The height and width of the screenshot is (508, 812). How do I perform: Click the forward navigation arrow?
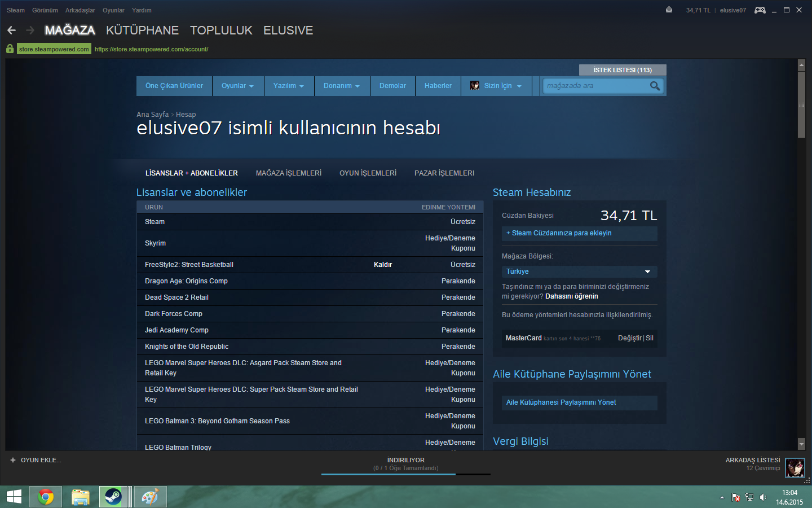click(30, 30)
